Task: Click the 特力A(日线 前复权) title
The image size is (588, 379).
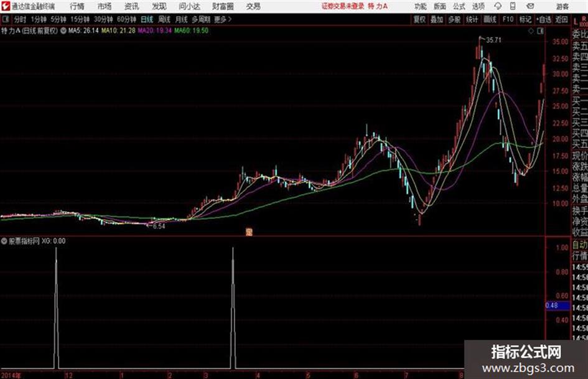Action: (x=30, y=30)
